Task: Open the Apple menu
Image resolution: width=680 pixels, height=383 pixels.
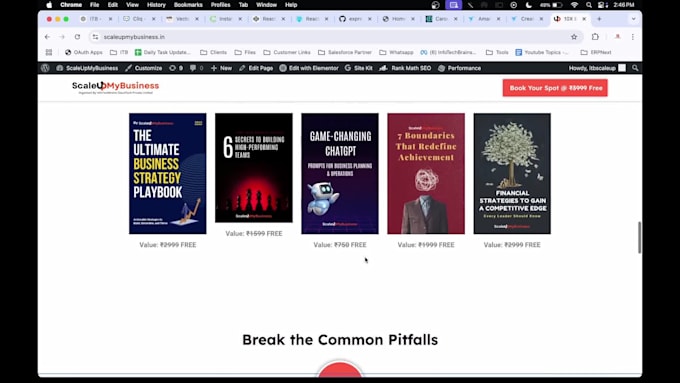Action: click(49, 5)
